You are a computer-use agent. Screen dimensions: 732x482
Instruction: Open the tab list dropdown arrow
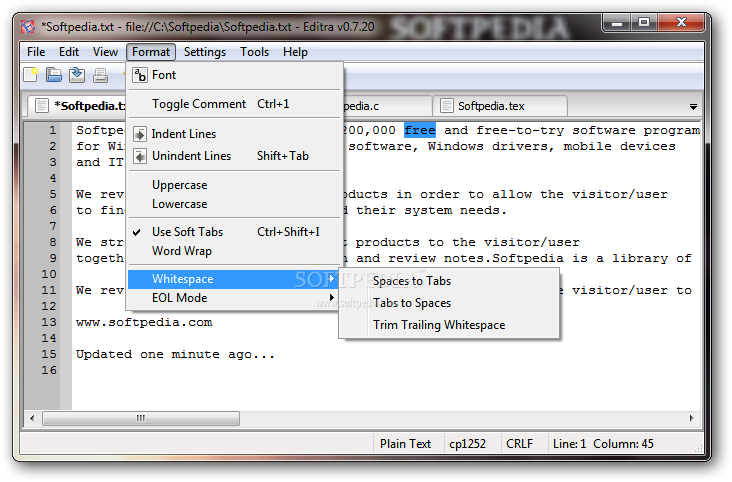[693, 107]
